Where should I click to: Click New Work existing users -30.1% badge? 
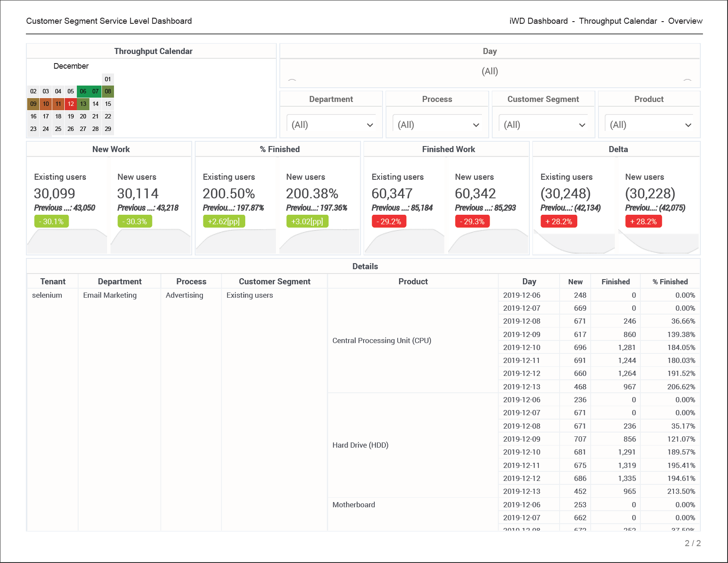point(51,222)
